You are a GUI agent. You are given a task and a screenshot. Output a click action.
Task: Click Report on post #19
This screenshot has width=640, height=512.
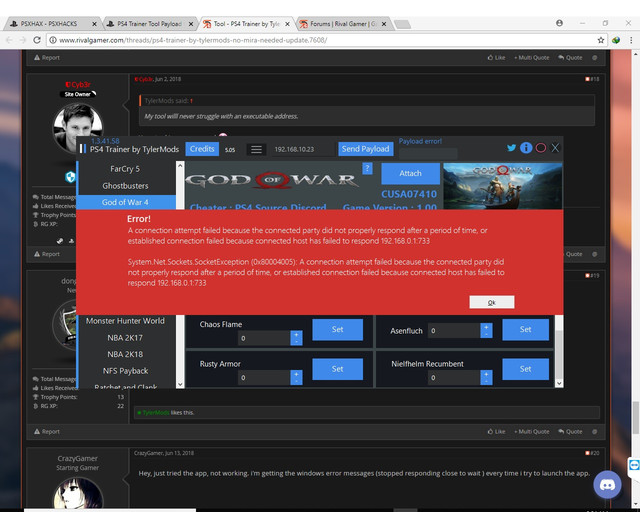pyautogui.click(x=47, y=432)
